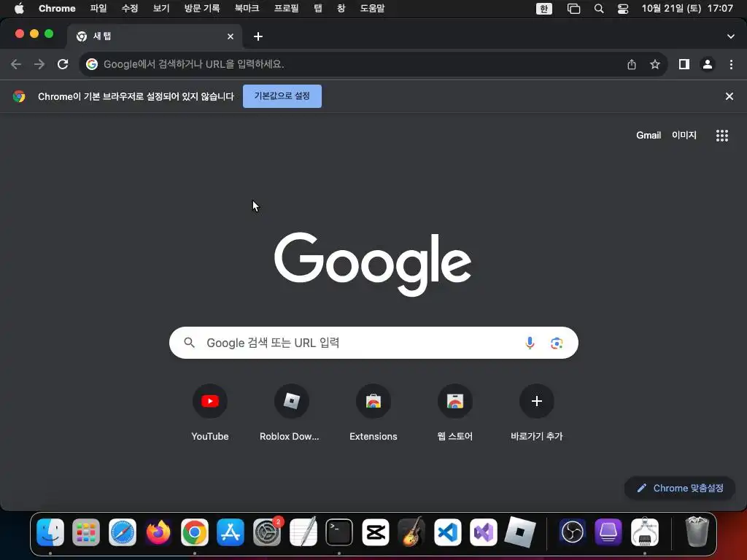Search by image with Google Lens

tap(557, 343)
